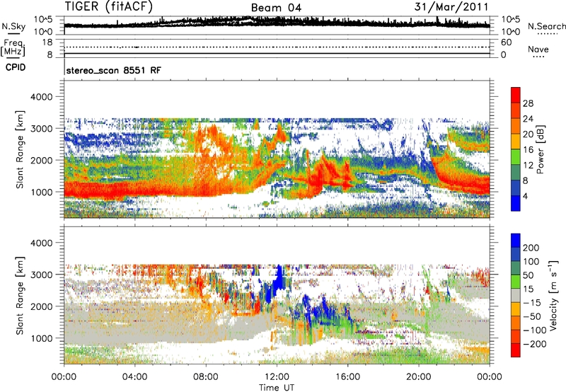Select the Time UT axis title
The height and width of the screenshot is (392, 566).
[x=277, y=388]
